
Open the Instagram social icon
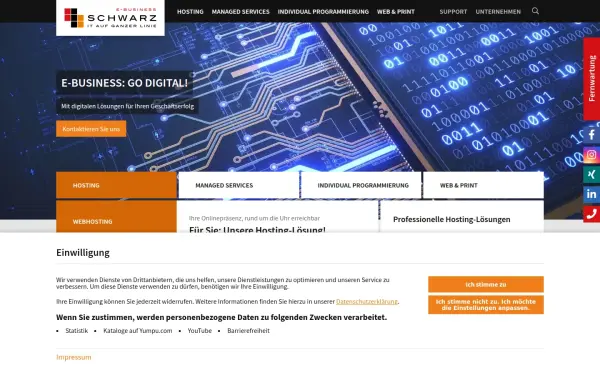pos(592,155)
